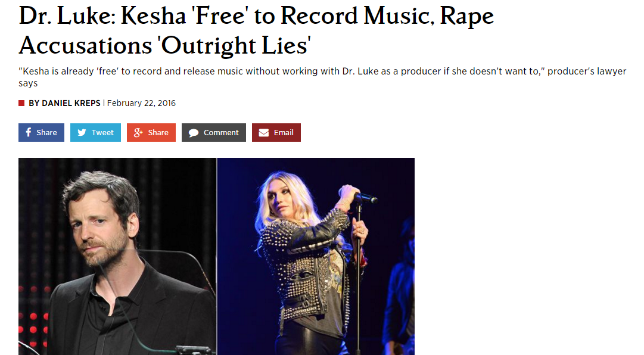Screen dimensions: 644x355
Task: Open the Kesha concert photo
Action: pos(316,256)
